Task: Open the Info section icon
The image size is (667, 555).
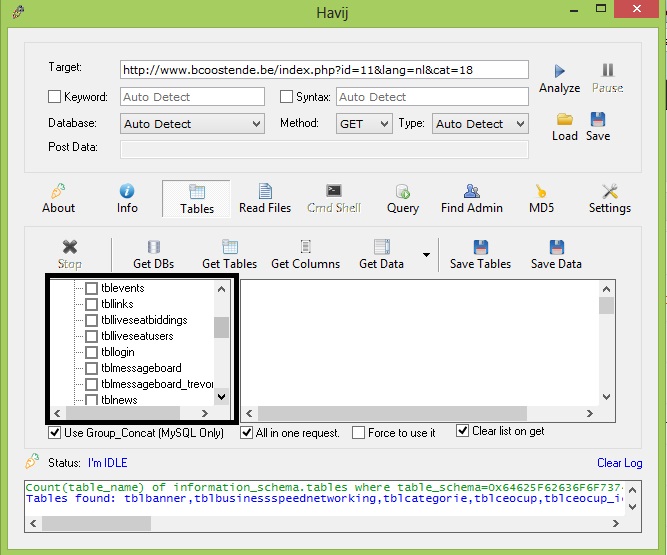Action: coord(127,191)
